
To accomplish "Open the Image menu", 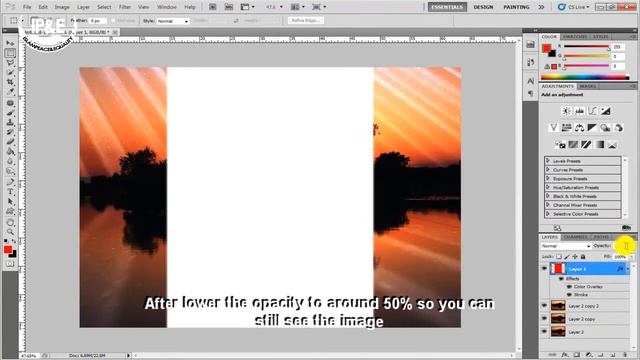I will pos(62,7).
